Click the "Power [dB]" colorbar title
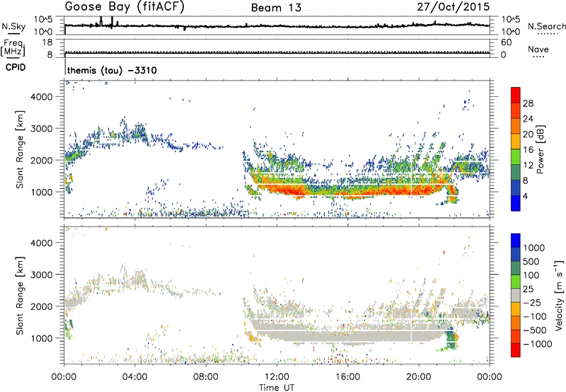 click(x=541, y=149)
